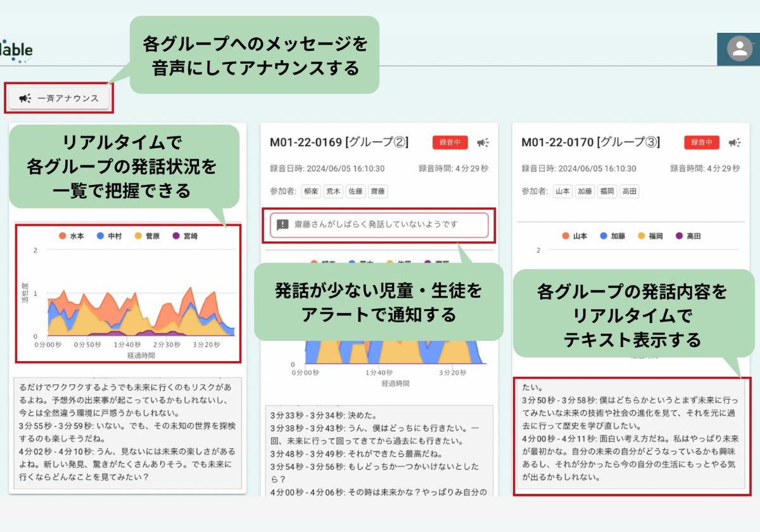Toggle 福岡 series in グループ③ chart legend
Image resolution: width=760 pixels, height=532 pixels.
coord(649,236)
